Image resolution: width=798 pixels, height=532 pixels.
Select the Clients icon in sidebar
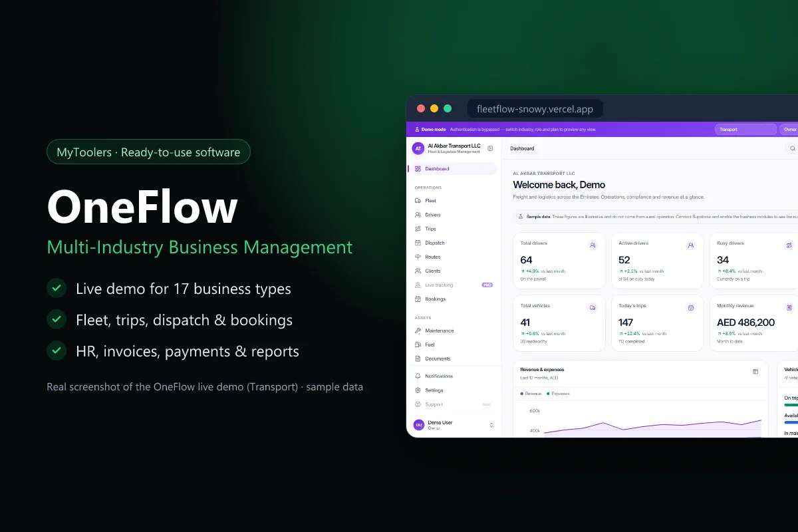418,271
